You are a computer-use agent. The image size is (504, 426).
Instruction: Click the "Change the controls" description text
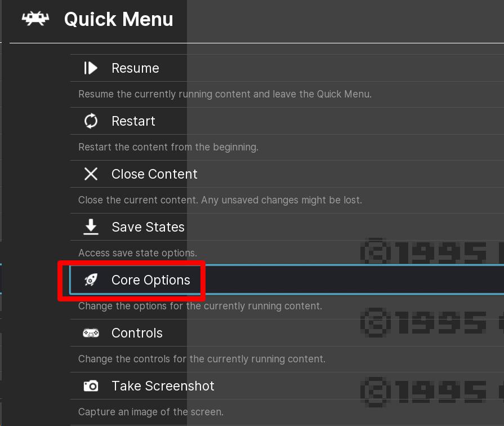202,359
